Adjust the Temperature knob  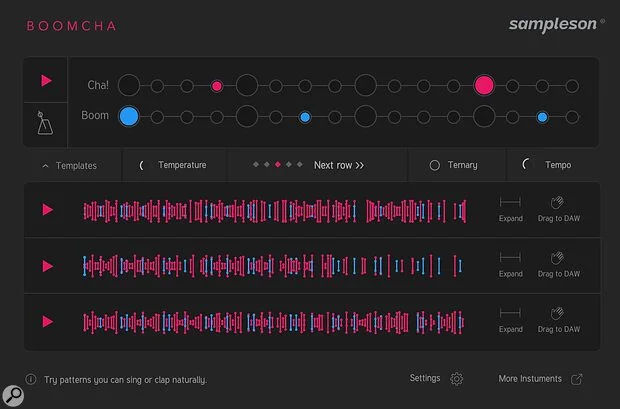[142, 165]
